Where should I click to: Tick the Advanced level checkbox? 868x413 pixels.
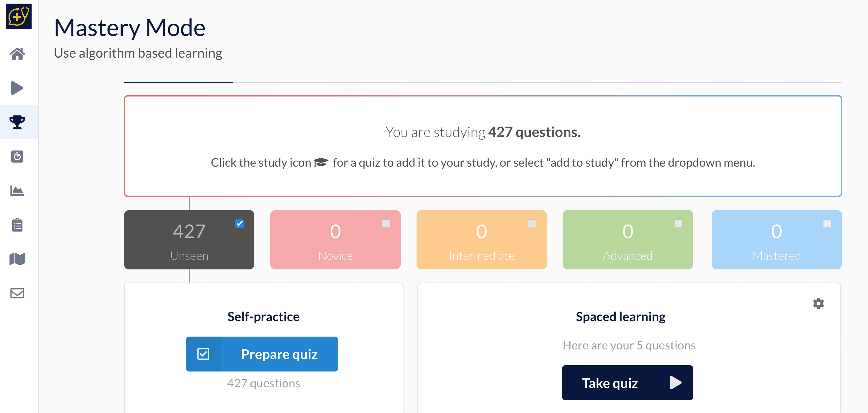pyautogui.click(x=678, y=224)
